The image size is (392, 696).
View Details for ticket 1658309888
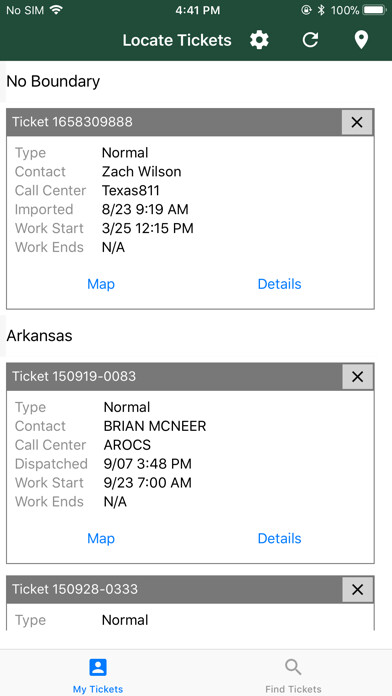pyautogui.click(x=279, y=284)
